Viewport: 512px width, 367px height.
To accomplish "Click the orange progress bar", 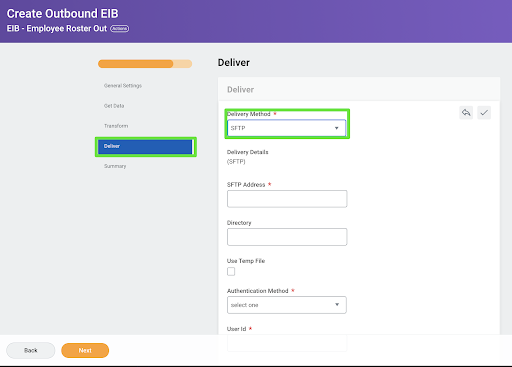I will coord(145,64).
